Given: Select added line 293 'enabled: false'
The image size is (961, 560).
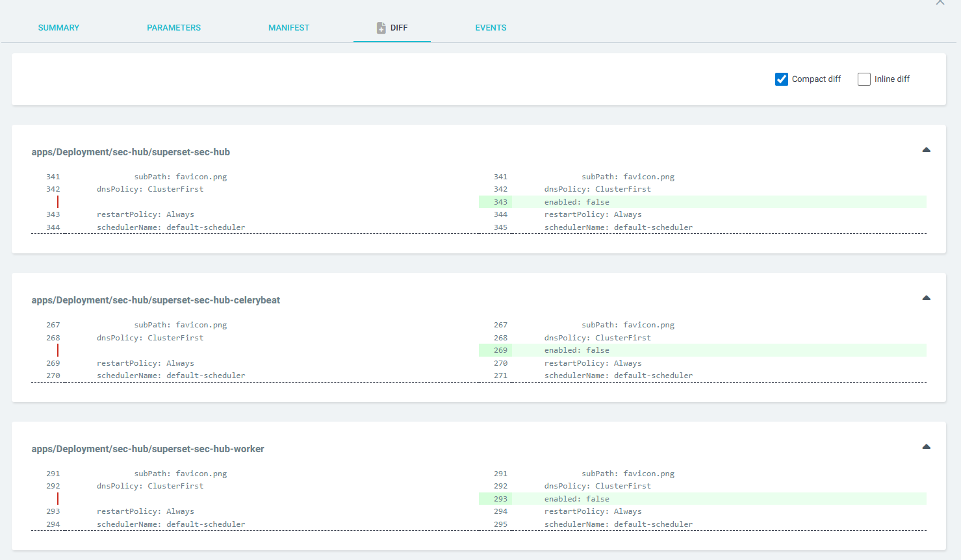Looking at the screenshot, I should click(x=702, y=499).
